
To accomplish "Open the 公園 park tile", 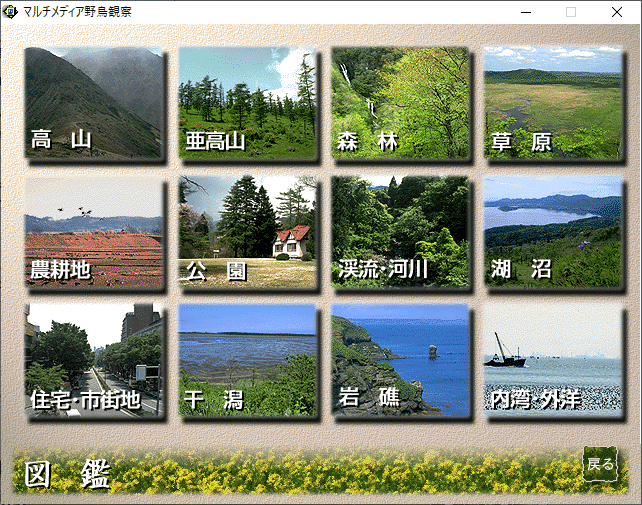I will pos(247,232).
